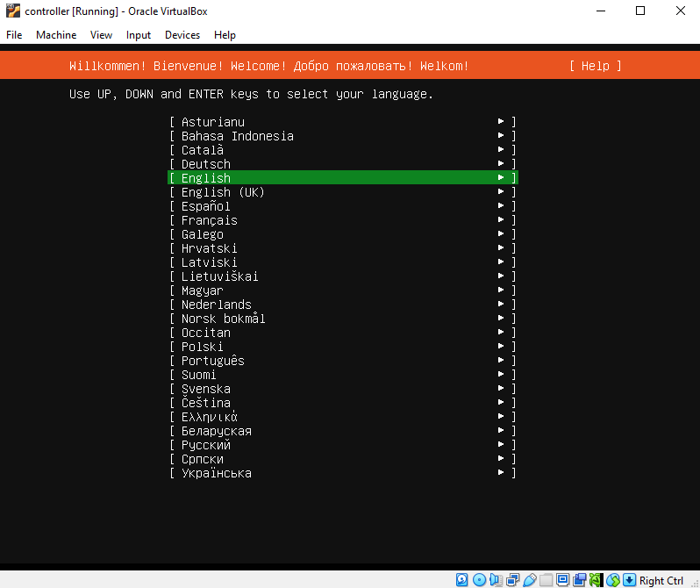
Task: Click the network adapters status icon
Action: (x=513, y=580)
